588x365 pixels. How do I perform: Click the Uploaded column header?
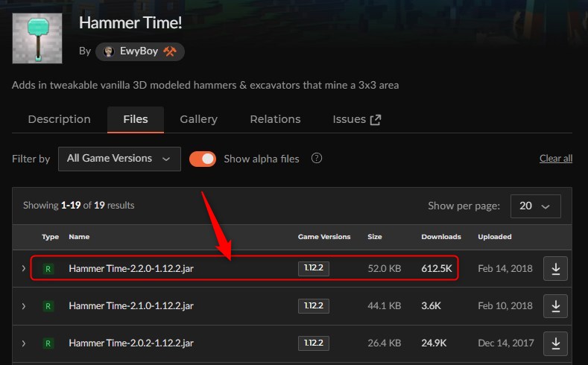coord(495,237)
